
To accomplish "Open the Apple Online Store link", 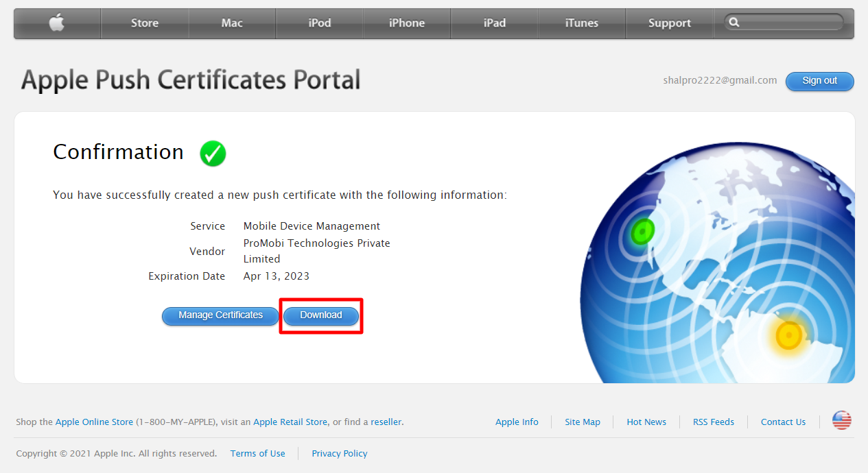I will point(95,422).
